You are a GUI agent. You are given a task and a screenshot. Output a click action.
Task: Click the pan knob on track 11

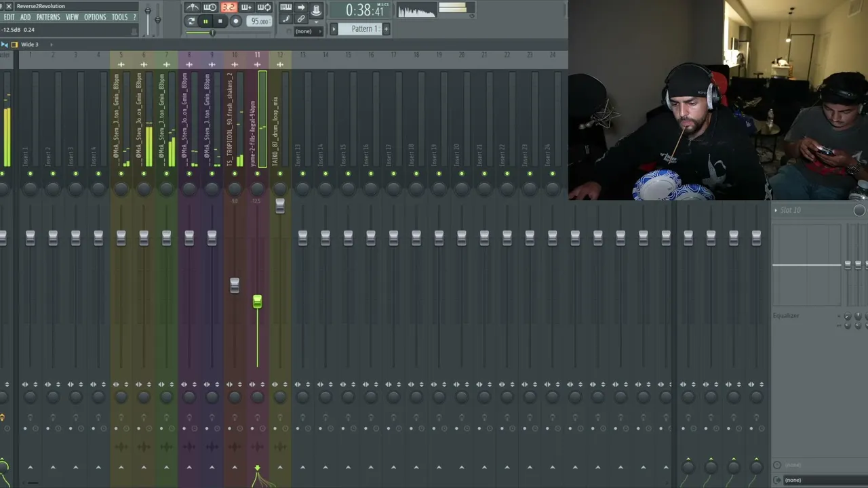(257, 188)
